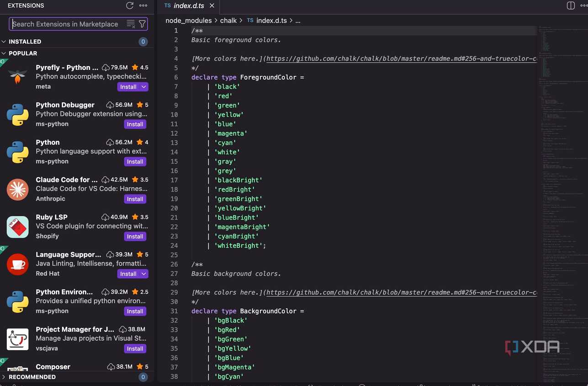Click the Red Hat Java extension logo

[18, 264]
